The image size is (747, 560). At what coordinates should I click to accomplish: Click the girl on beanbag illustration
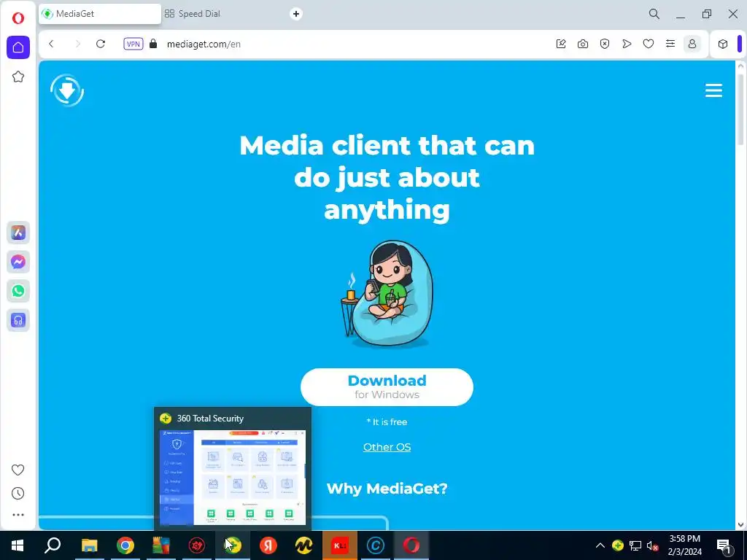tap(387, 293)
